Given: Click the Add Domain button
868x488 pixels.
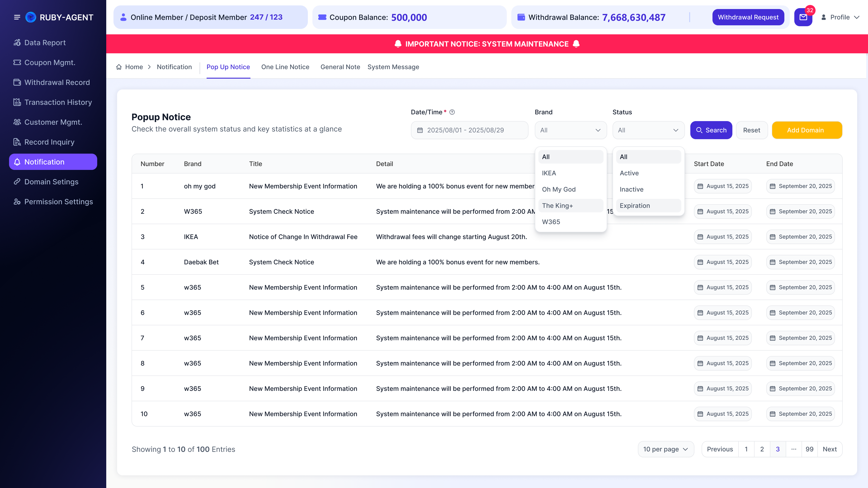Looking at the screenshot, I should point(807,130).
